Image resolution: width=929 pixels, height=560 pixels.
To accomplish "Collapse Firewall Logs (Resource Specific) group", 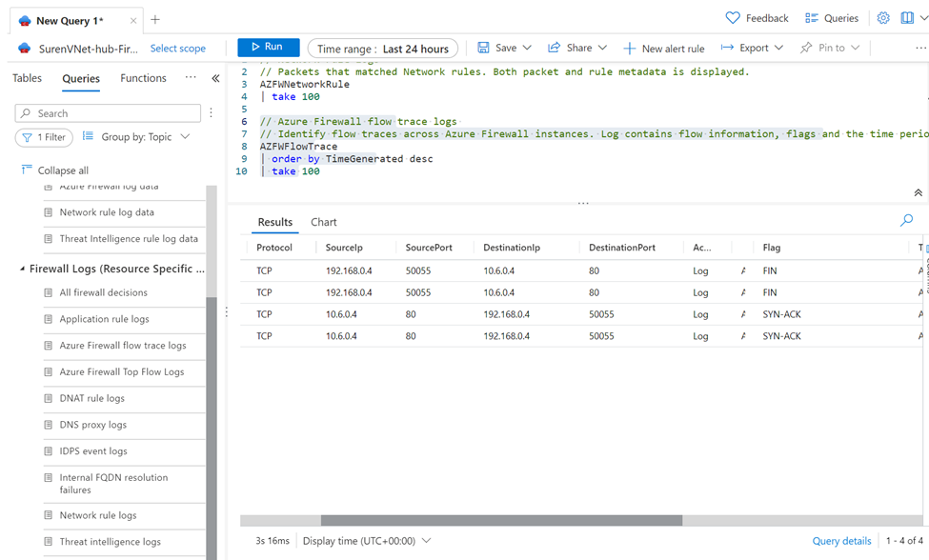I will pyautogui.click(x=22, y=269).
